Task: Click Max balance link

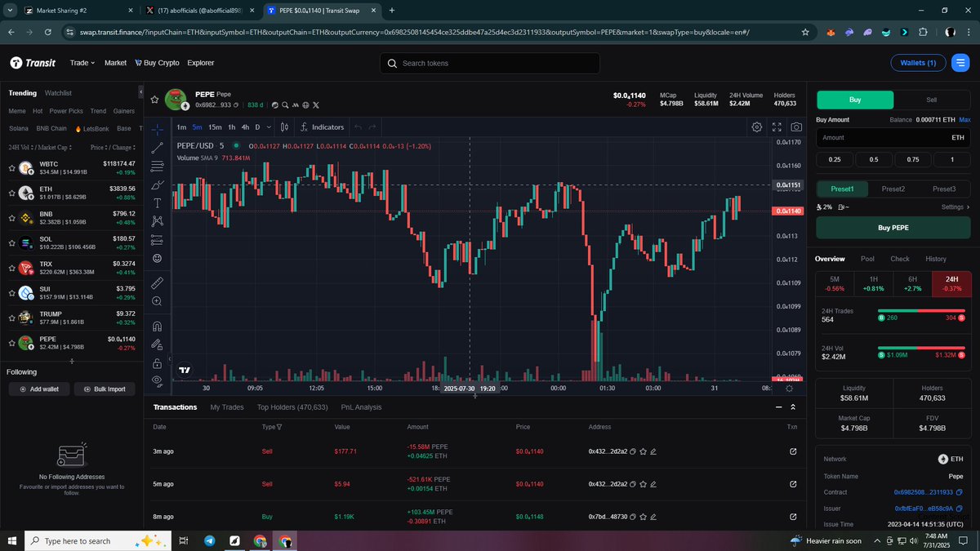Action: coord(965,120)
